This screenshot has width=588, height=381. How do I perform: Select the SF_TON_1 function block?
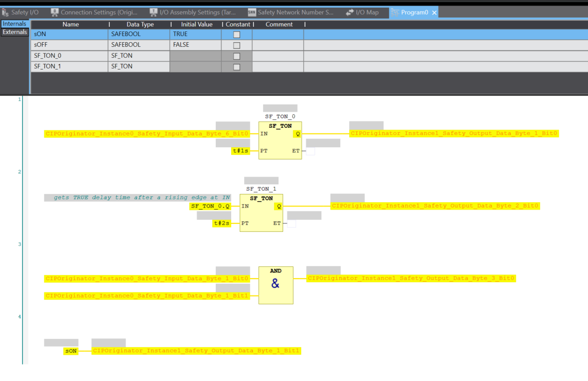coord(262,213)
